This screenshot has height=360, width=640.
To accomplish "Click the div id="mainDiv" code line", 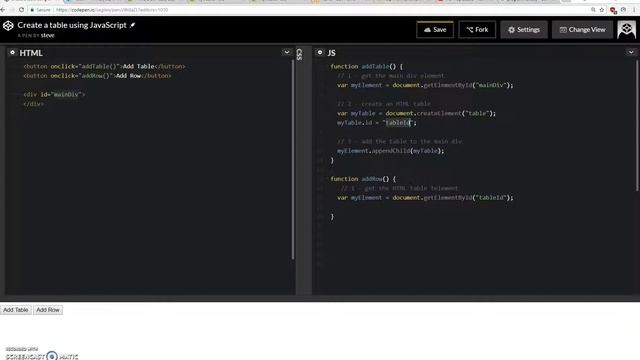I will [54, 94].
